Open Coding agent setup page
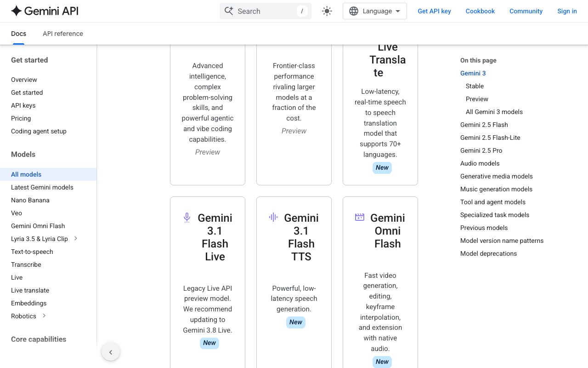 click(x=39, y=131)
